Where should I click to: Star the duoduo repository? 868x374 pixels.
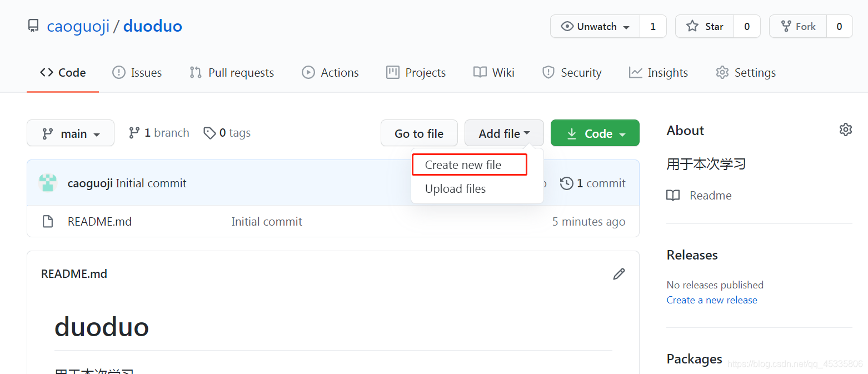pos(705,26)
